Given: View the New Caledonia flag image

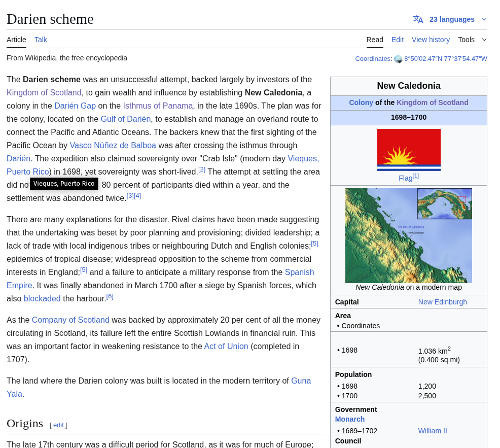Looking at the screenshot, I should click(x=409, y=150).
